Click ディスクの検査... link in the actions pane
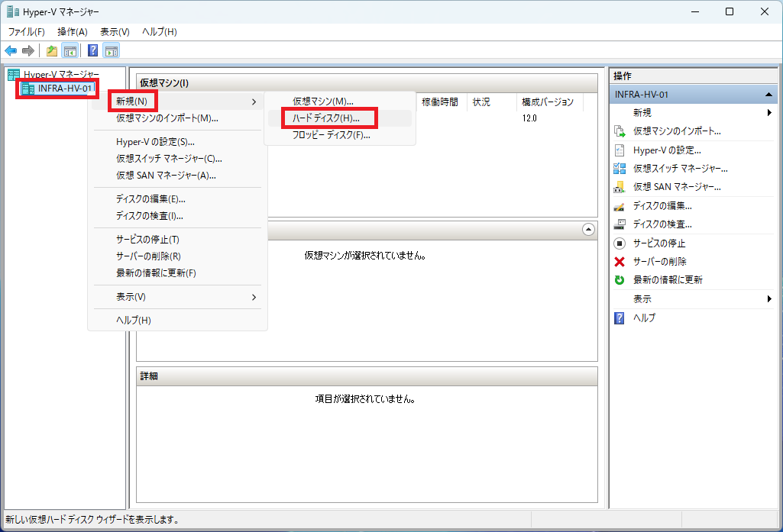 point(662,224)
